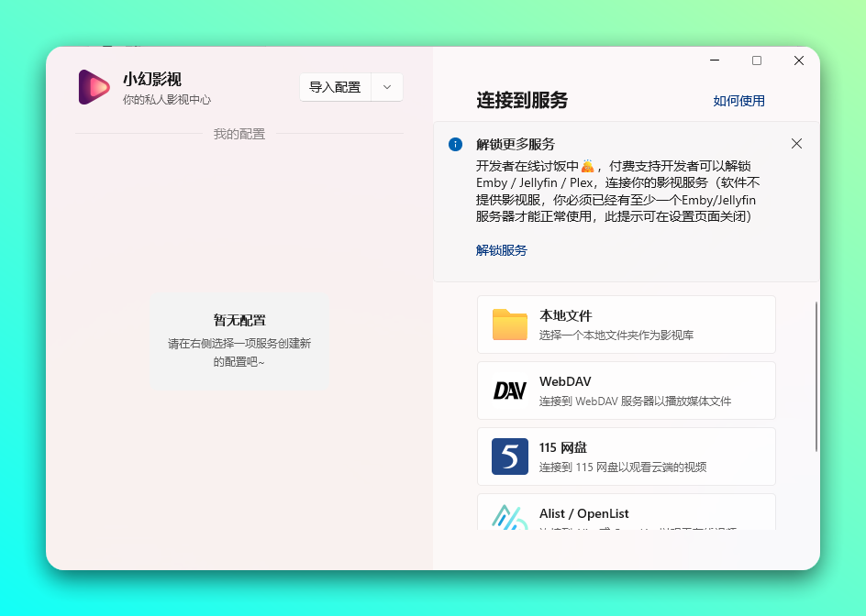Viewport: 866px width, 616px height.
Task: Open the 解锁服务 link
Action: point(502,250)
